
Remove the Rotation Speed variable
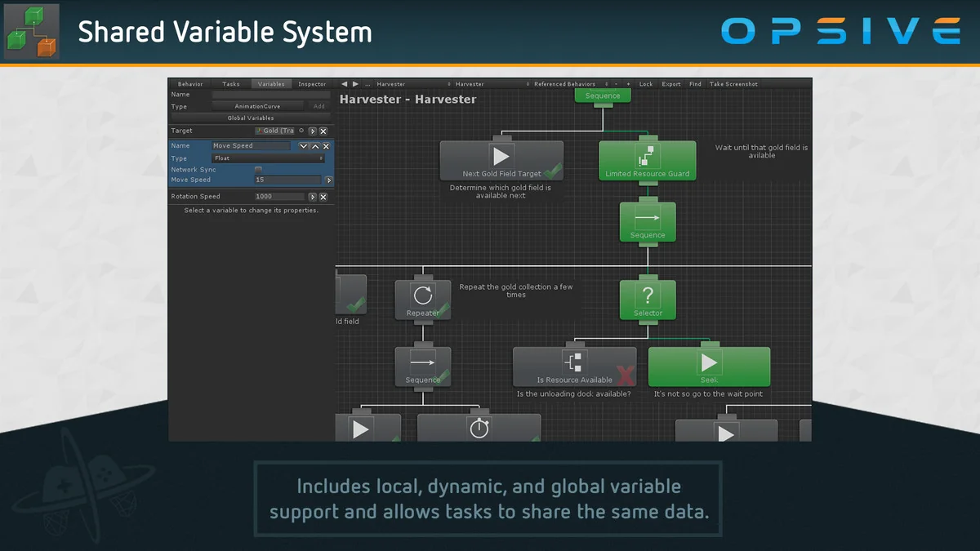[x=323, y=197]
